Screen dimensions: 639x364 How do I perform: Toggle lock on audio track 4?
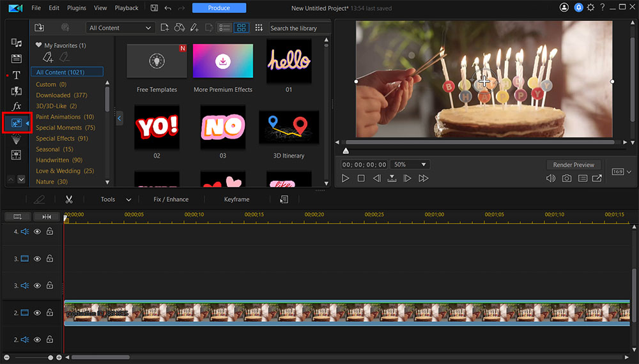49,232
